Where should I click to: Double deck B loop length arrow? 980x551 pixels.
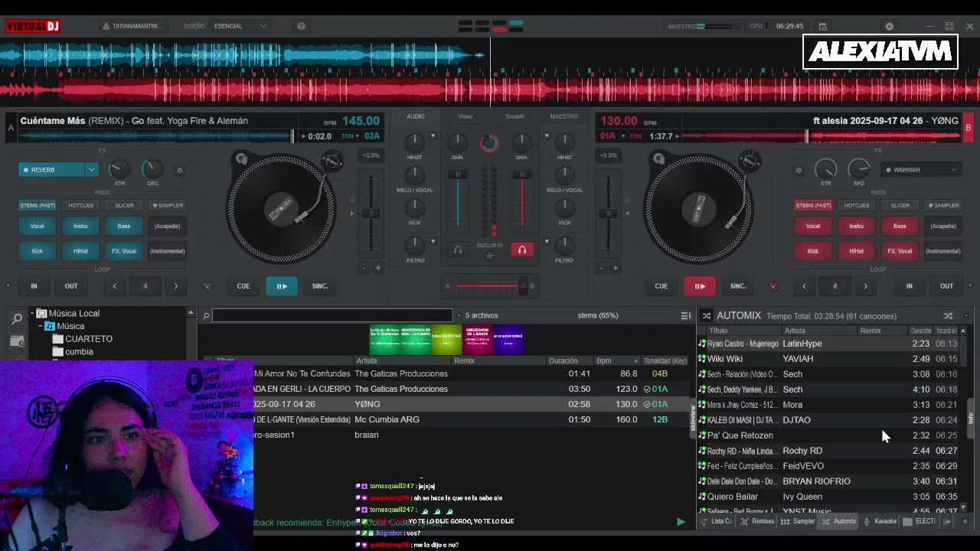[866, 286]
